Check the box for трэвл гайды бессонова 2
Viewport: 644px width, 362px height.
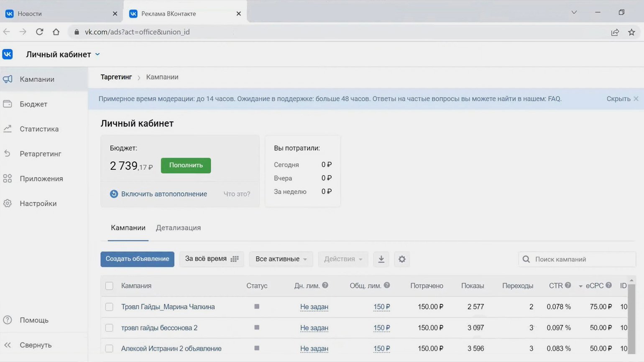tap(109, 328)
